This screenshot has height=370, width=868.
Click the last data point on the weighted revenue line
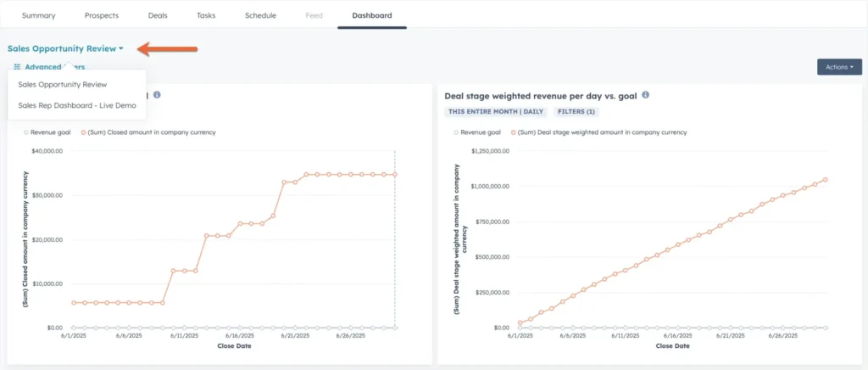(x=825, y=179)
